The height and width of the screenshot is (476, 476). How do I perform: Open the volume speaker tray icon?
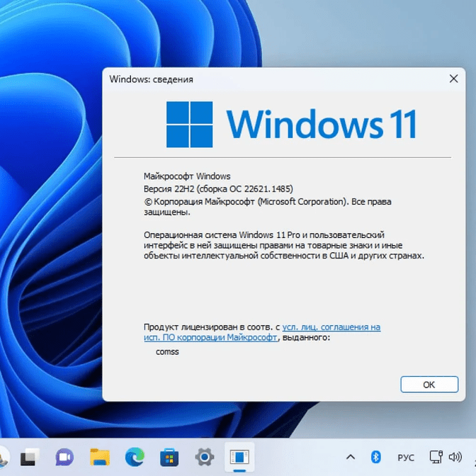(x=455, y=457)
